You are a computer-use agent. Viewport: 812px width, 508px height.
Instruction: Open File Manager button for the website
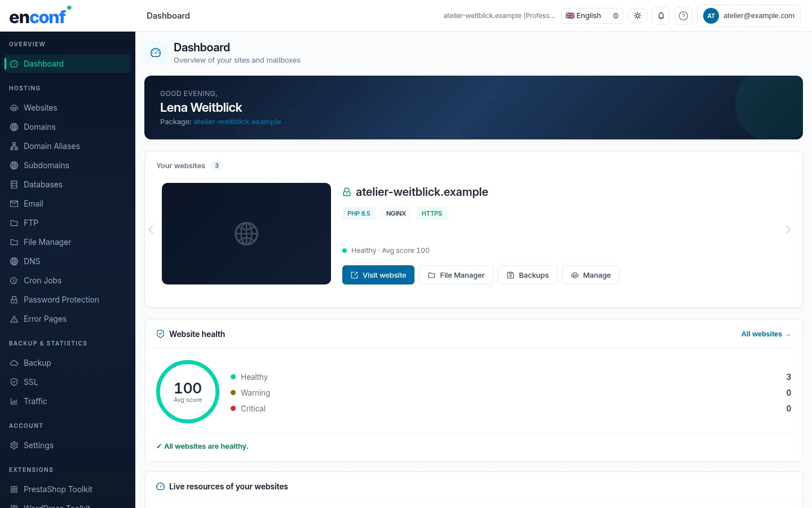pyautogui.click(x=456, y=275)
